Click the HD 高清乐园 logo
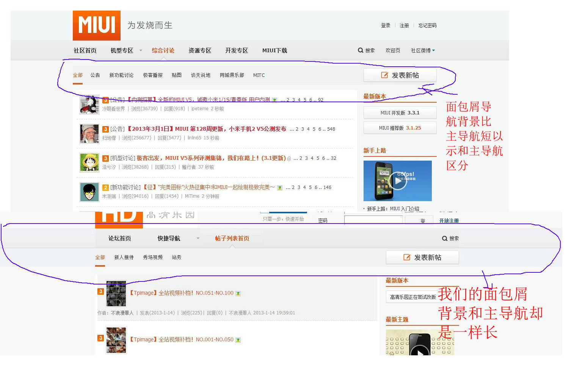 pyautogui.click(x=119, y=218)
